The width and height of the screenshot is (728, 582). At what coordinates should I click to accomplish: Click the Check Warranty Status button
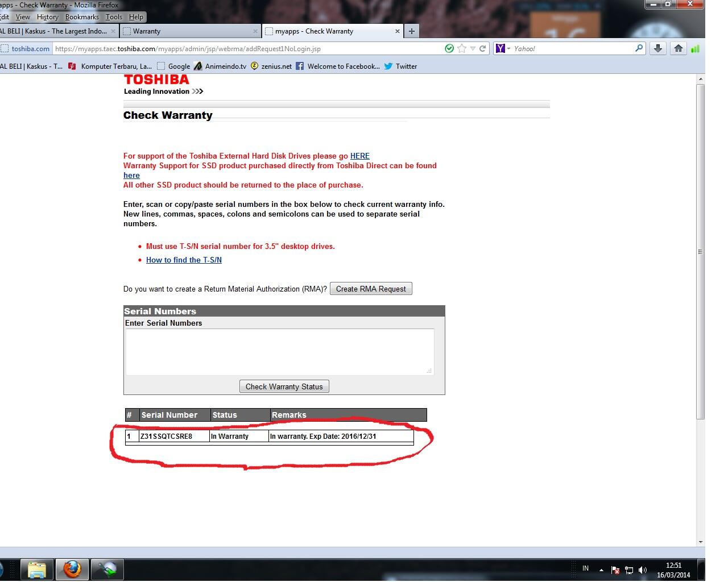(x=284, y=386)
